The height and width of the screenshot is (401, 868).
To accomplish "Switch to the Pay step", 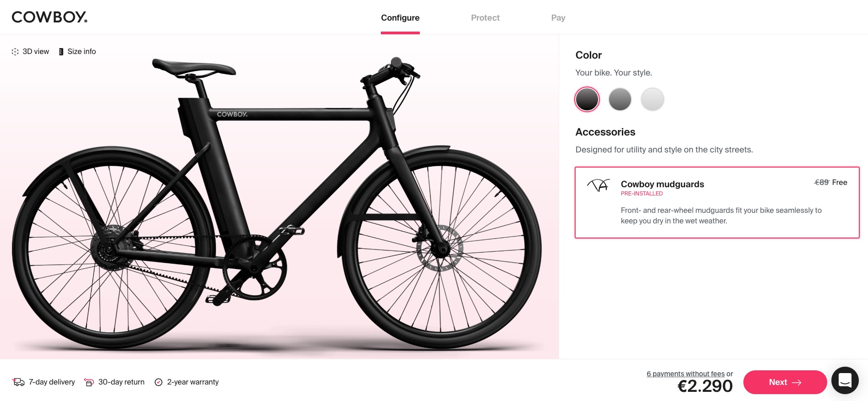I will coord(558,18).
